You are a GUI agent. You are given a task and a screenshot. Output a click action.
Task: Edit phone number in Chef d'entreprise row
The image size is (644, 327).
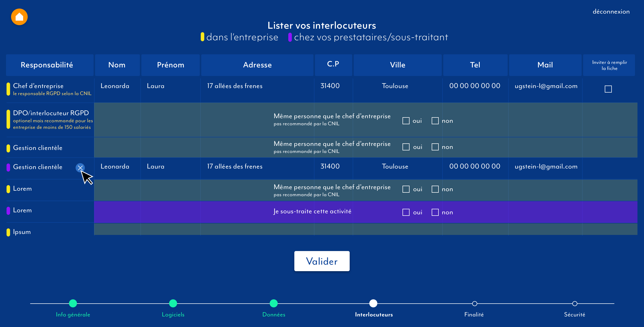(475, 86)
